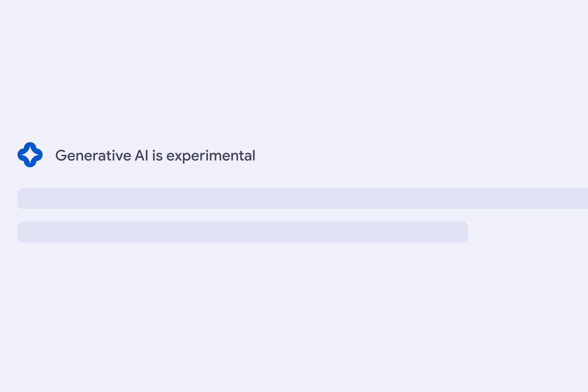Viewport: 588px width, 392px height.
Task: Click the blue generative AI sparkle icon
Action: [x=30, y=154]
